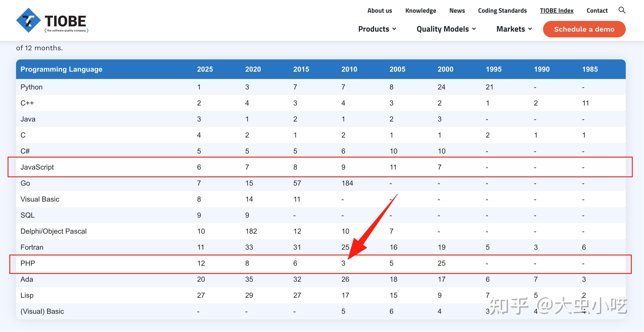Image resolution: width=644 pixels, height=332 pixels.
Task: Open the Contact menu item
Action: pos(597,10)
